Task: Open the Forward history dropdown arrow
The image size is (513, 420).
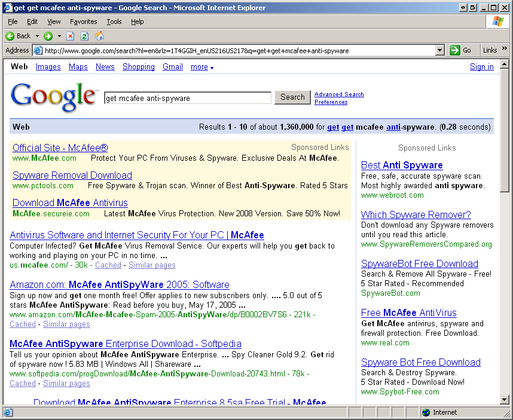Action: point(59,36)
